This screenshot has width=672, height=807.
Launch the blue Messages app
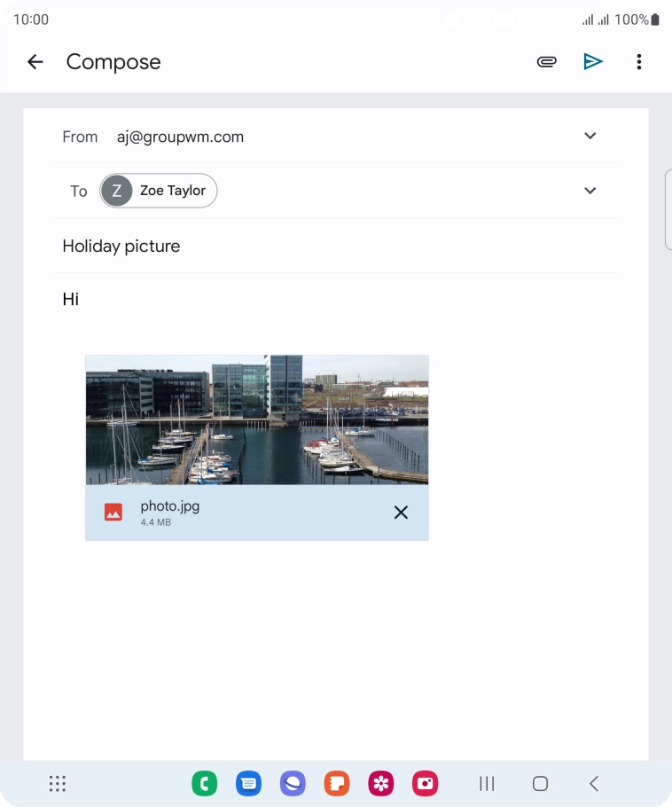(x=249, y=783)
